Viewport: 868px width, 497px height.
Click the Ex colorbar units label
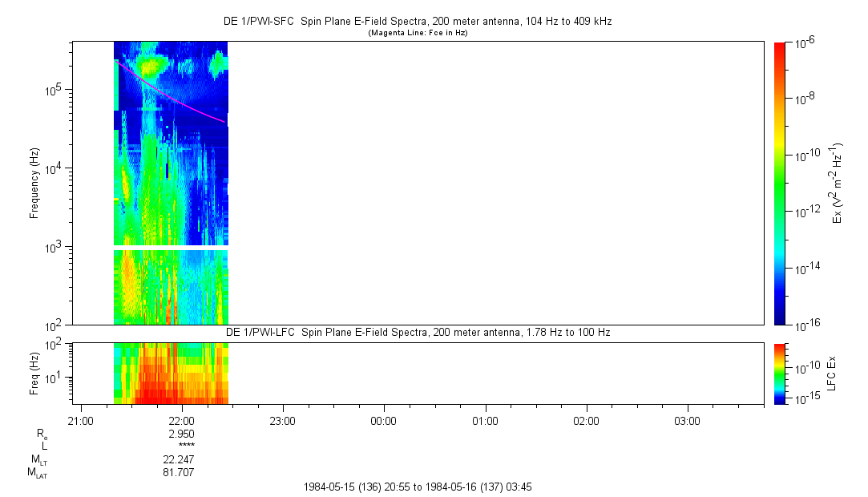click(838, 183)
